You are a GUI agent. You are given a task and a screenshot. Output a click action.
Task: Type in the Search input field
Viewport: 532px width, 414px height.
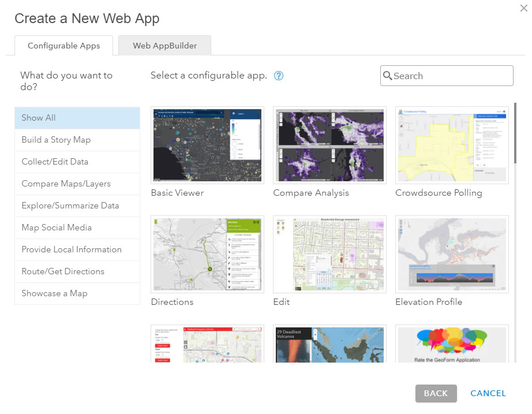(x=451, y=76)
